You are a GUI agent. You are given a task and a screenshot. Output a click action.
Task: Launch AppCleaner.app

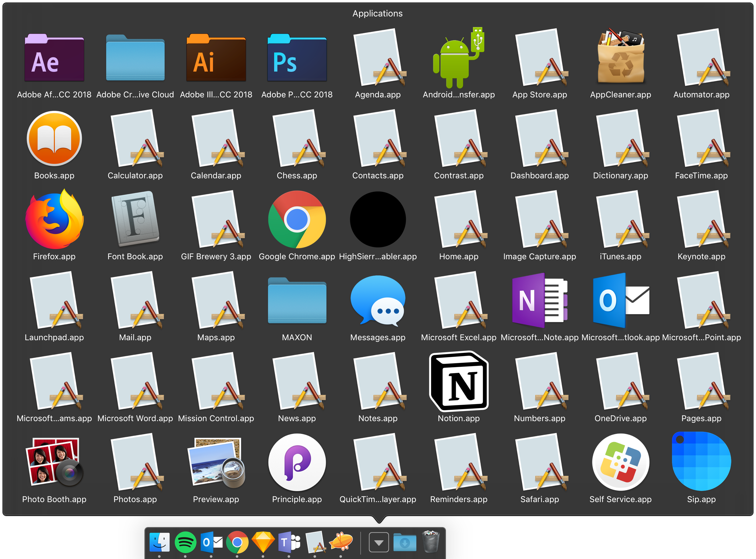(620, 58)
